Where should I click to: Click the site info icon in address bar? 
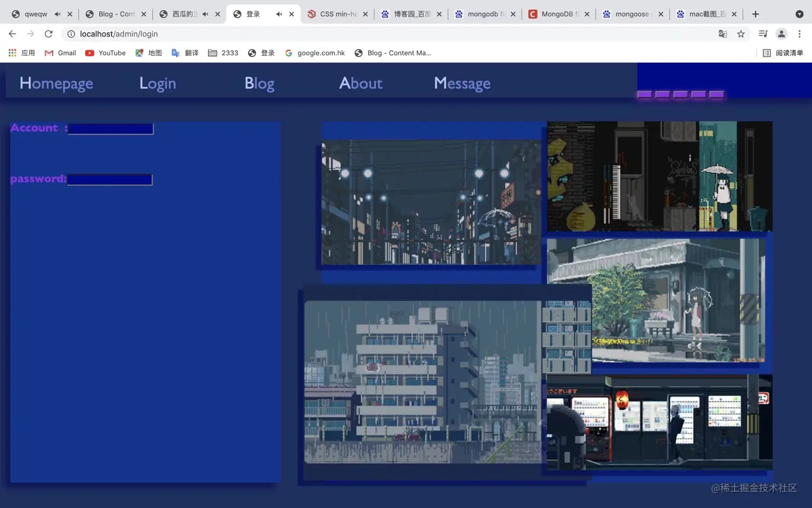click(x=71, y=34)
